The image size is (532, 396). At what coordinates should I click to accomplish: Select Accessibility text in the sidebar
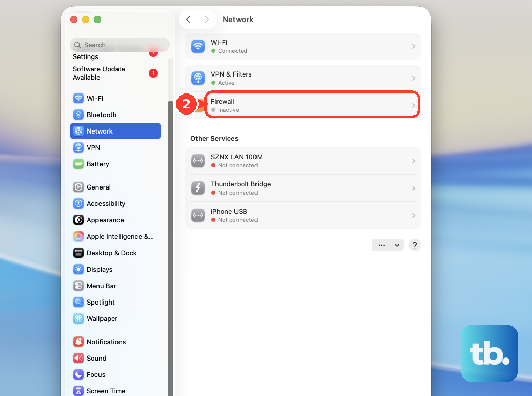pos(106,203)
